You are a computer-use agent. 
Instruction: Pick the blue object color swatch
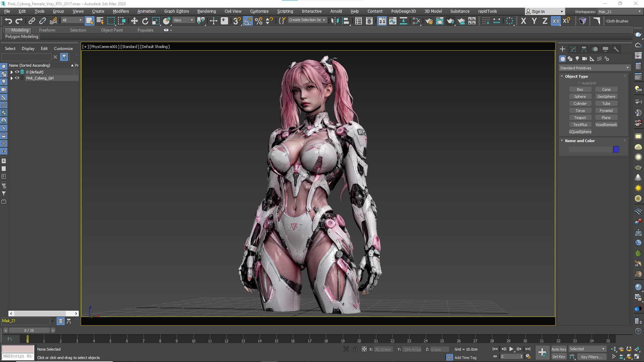[x=616, y=149]
